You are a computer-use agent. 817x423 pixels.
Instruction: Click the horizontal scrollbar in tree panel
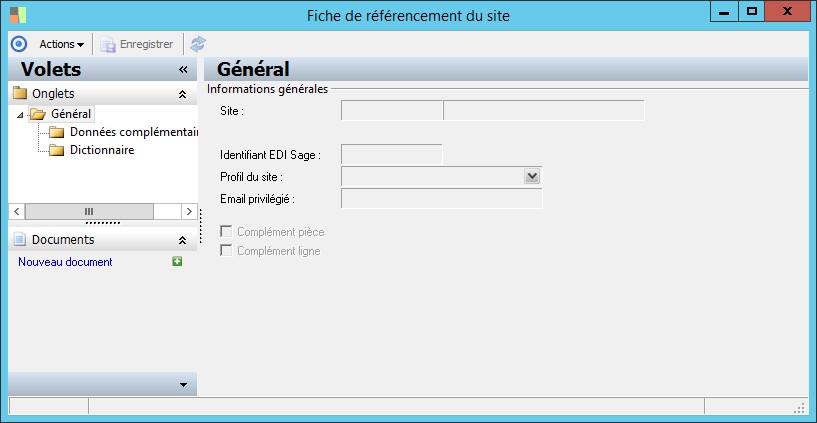(x=88, y=211)
